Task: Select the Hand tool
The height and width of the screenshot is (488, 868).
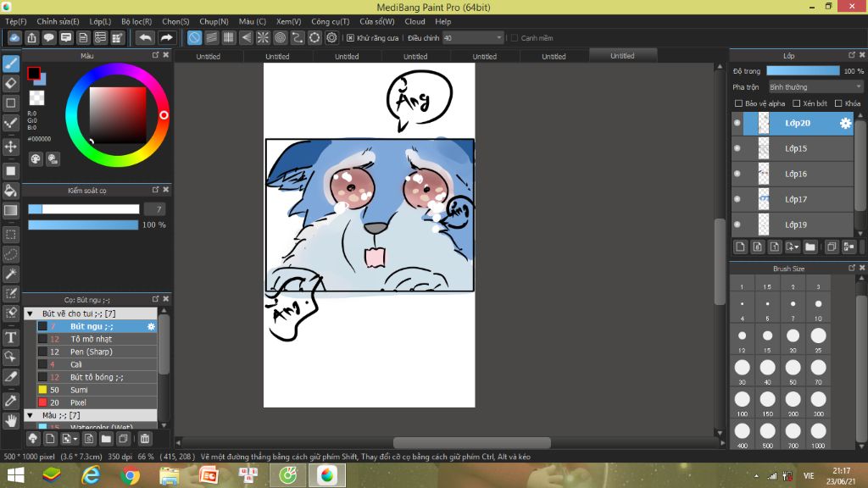Action: [10, 420]
